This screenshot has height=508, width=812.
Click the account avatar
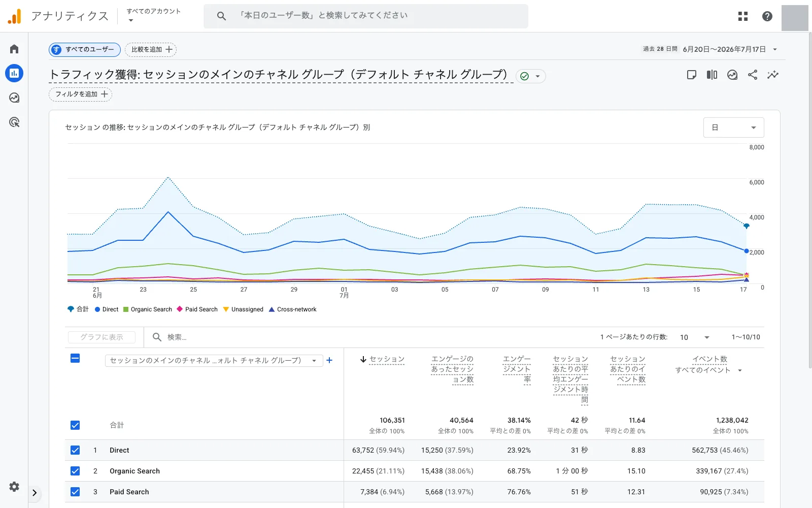point(795,18)
